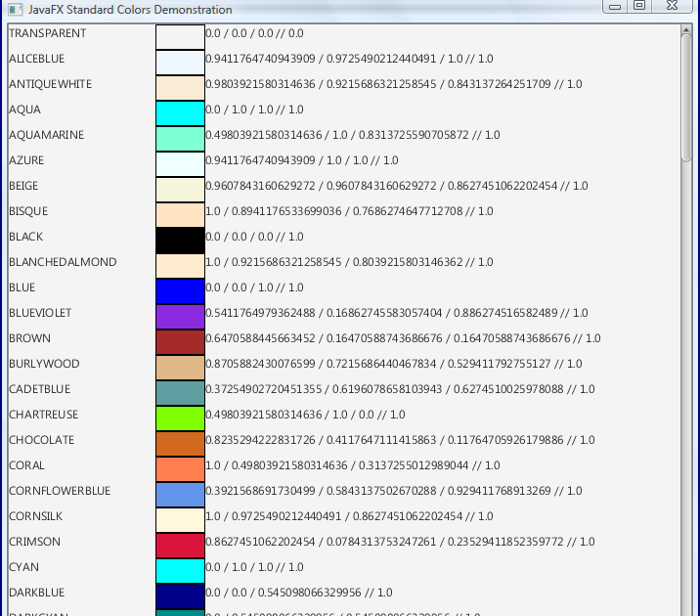Click the BLACK color swatch
The image size is (700, 616).
[180, 241]
